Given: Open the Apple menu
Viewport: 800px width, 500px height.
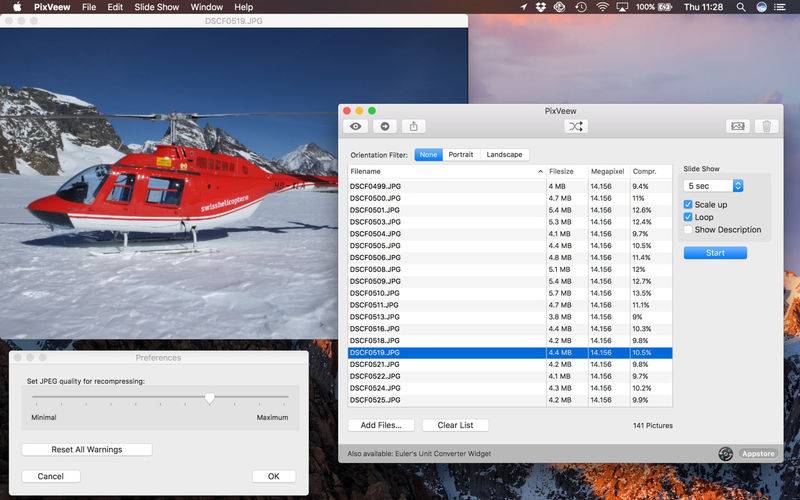Looking at the screenshot, I should [17, 7].
